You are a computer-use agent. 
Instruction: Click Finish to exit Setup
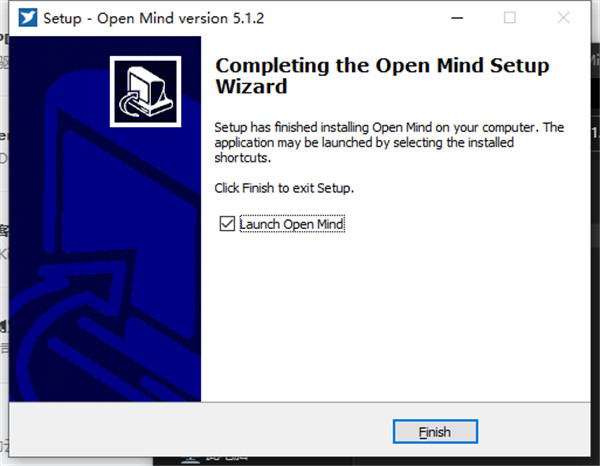pyautogui.click(x=435, y=432)
